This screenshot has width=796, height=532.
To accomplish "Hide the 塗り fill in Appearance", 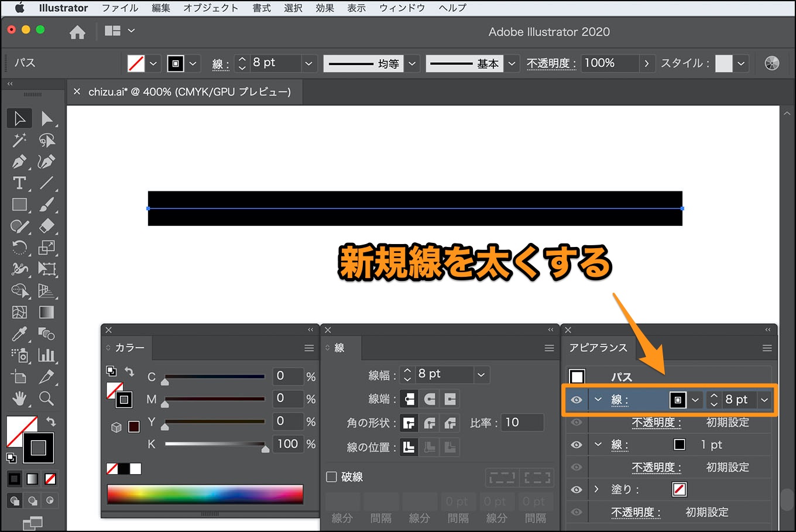I will [577, 489].
